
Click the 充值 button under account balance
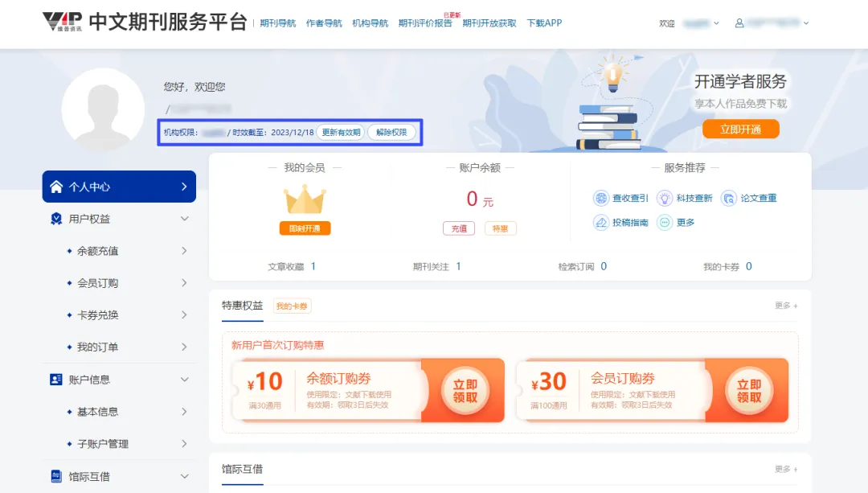[x=459, y=228]
